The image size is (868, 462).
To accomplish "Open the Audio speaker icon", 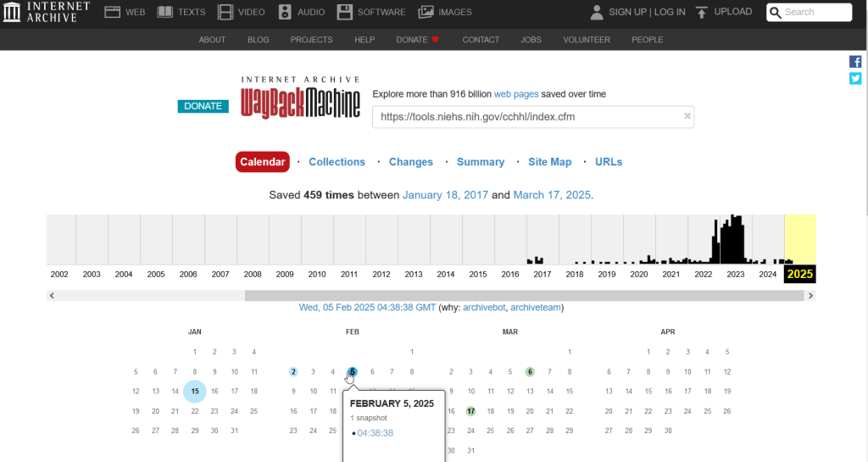I will pos(284,13).
